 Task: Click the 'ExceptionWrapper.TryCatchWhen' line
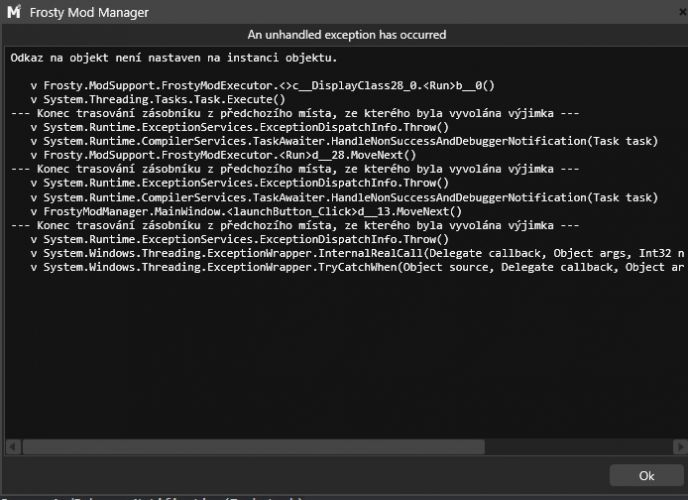[357, 268]
